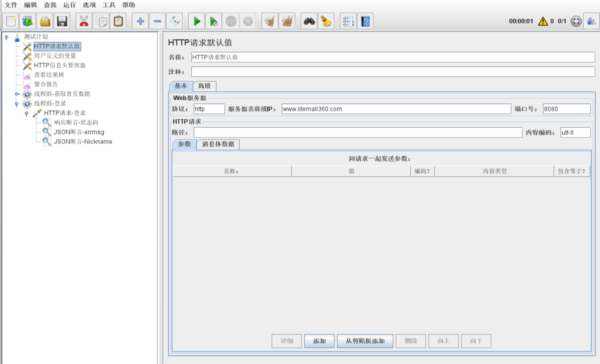The width and height of the screenshot is (600, 364).
Task: Open the Templates icon
Action: point(28,21)
